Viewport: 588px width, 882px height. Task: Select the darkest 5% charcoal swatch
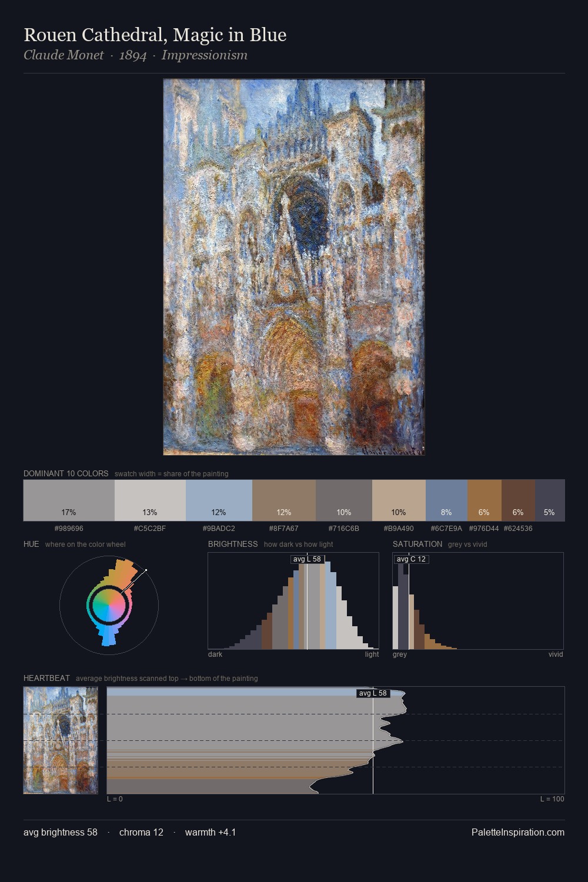click(550, 500)
